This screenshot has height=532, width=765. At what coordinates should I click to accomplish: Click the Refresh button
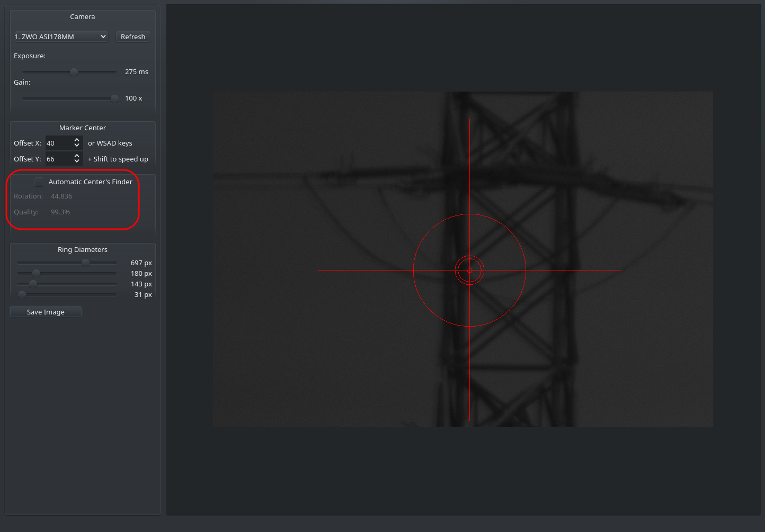point(133,37)
